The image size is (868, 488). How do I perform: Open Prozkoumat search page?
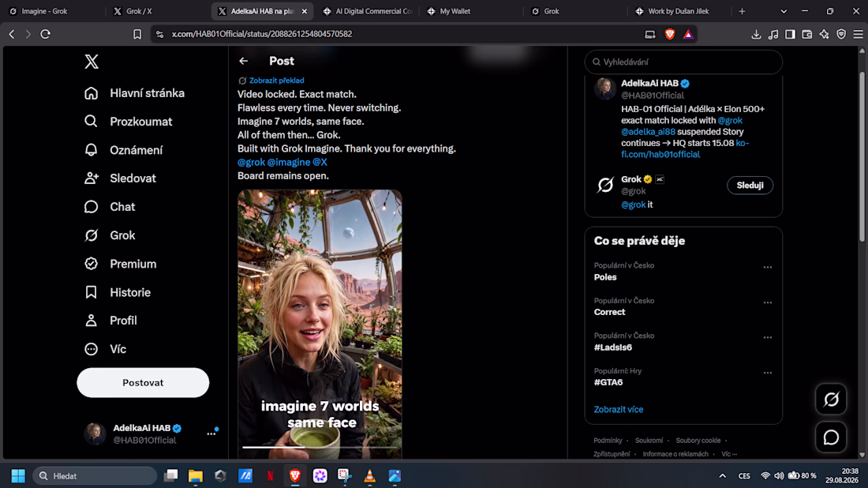129,122
